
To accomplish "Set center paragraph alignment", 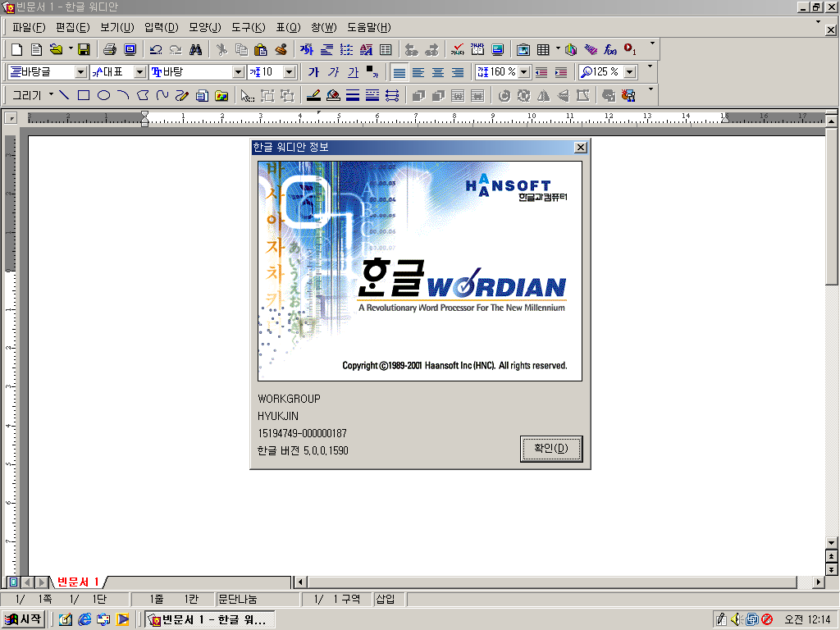I will tap(438, 72).
